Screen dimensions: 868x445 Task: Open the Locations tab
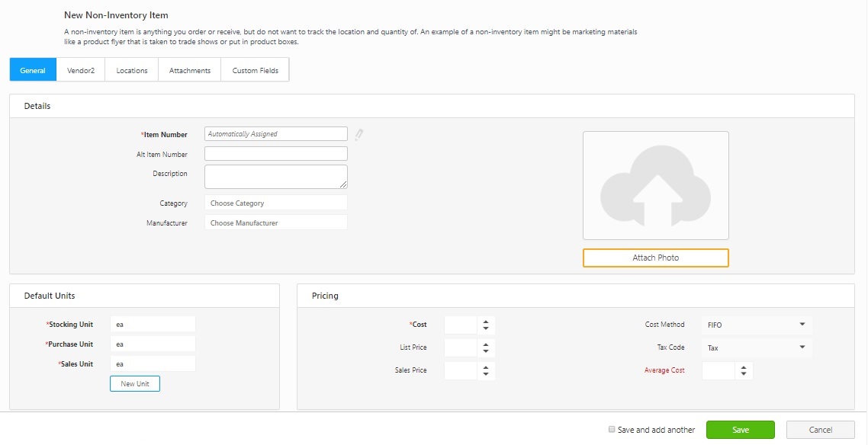132,70
